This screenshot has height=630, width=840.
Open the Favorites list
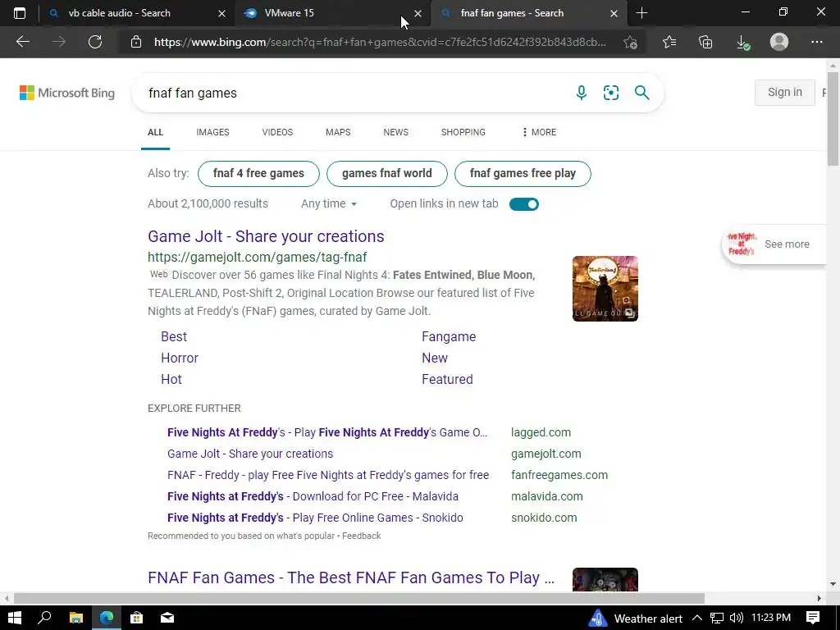pos(669,42)
